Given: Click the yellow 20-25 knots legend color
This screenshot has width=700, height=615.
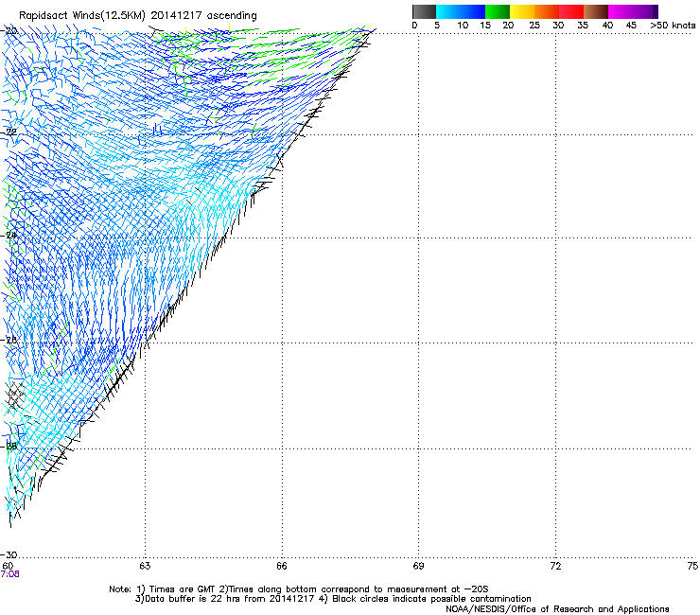Looking at the screenshot, I should click(522, 11).
